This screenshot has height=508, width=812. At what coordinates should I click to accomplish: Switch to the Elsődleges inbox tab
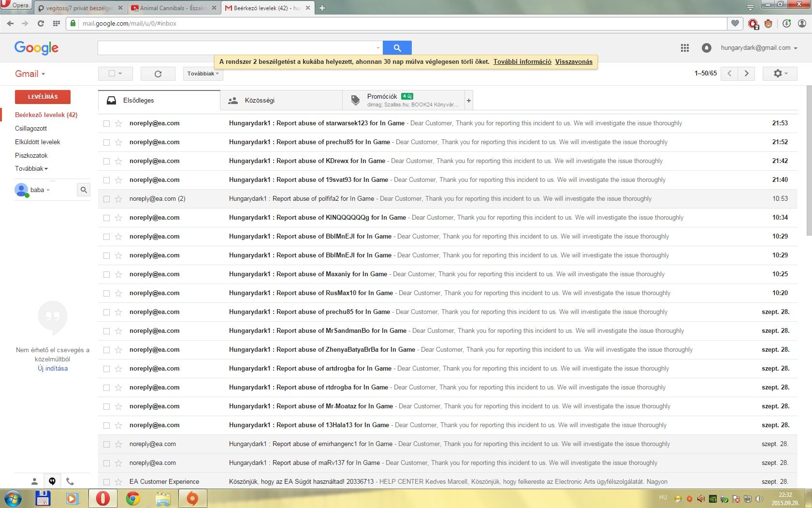(x=159, y=100)
